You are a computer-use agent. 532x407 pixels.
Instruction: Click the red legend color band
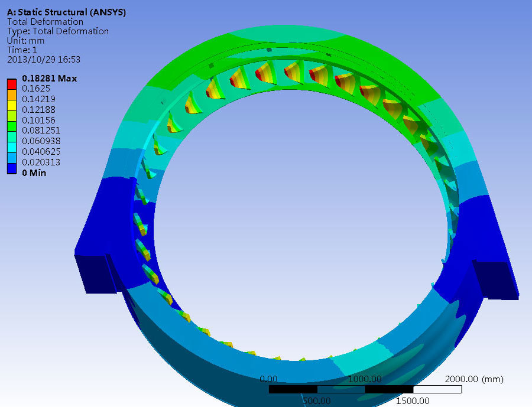pyautogui.click(x=12, y=84)
